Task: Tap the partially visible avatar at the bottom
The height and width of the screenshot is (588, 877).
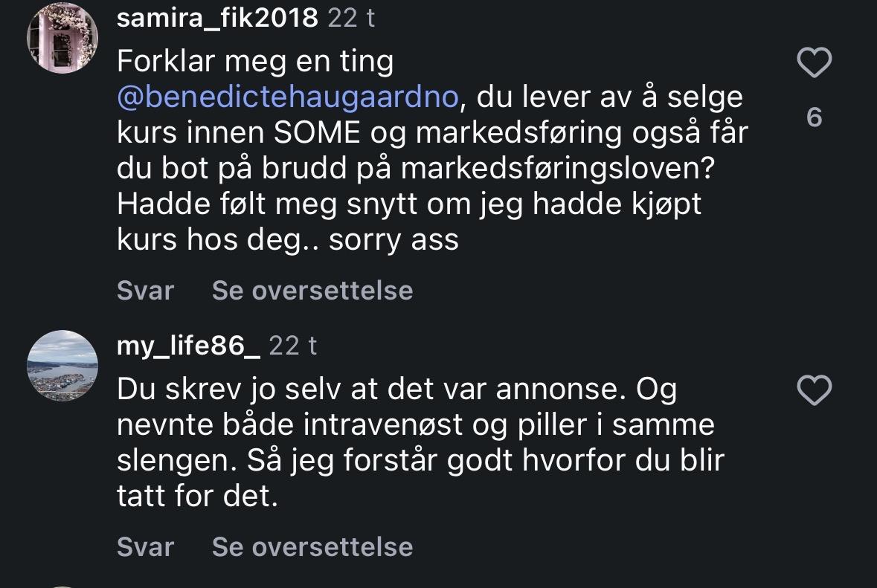Action: tap(62, 585)
